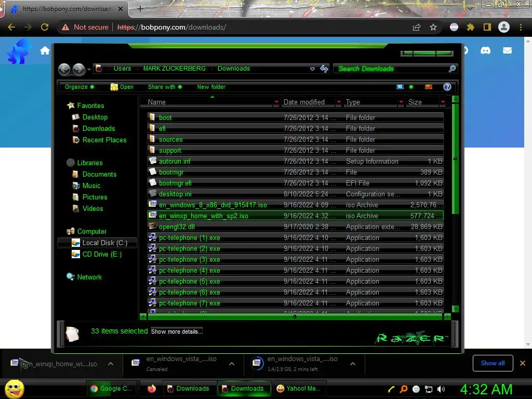Select Music library
Screen dimensions: 532x399
(87, 185)
